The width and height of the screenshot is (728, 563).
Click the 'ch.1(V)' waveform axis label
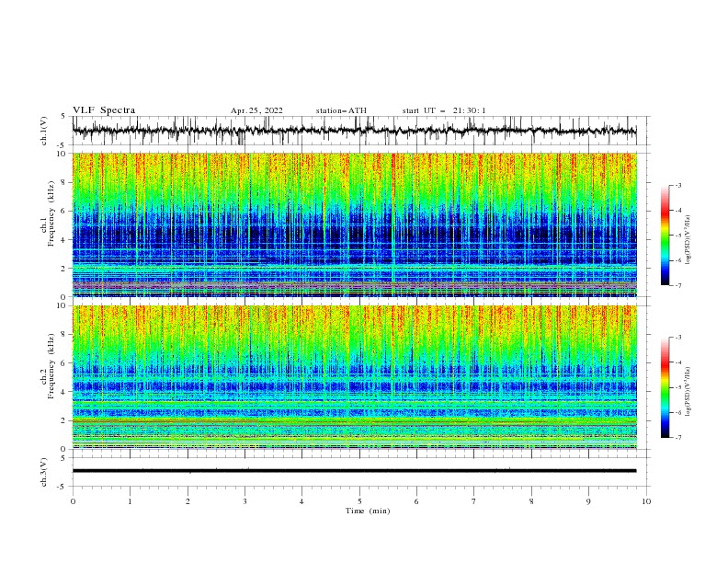point(44,131)
